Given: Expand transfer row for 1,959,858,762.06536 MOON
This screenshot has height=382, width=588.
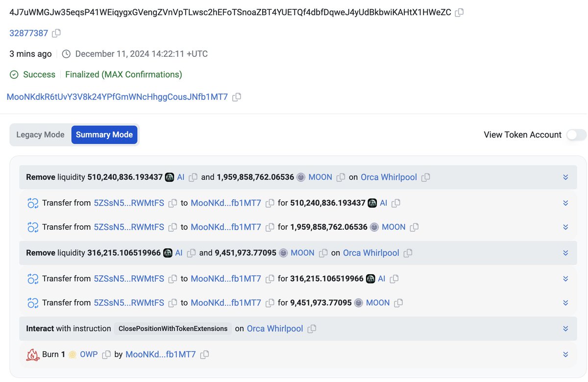Looking at the screenshot, I should (565, 227).
